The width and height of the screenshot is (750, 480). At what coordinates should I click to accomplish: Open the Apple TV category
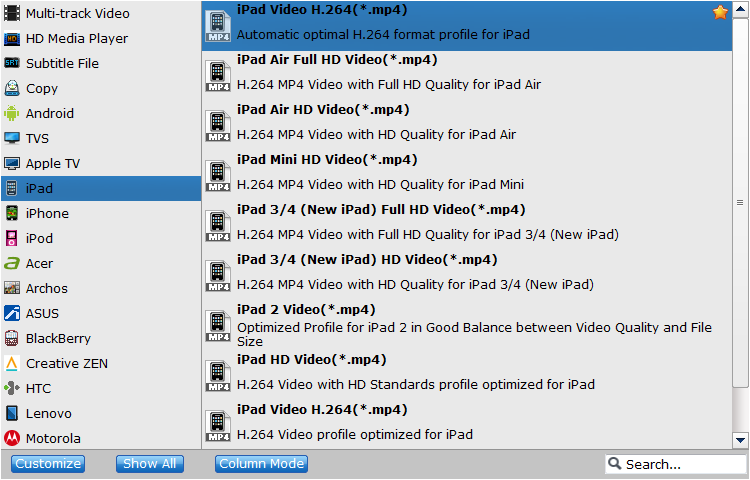pyautogui.click(x=101, y=164)
